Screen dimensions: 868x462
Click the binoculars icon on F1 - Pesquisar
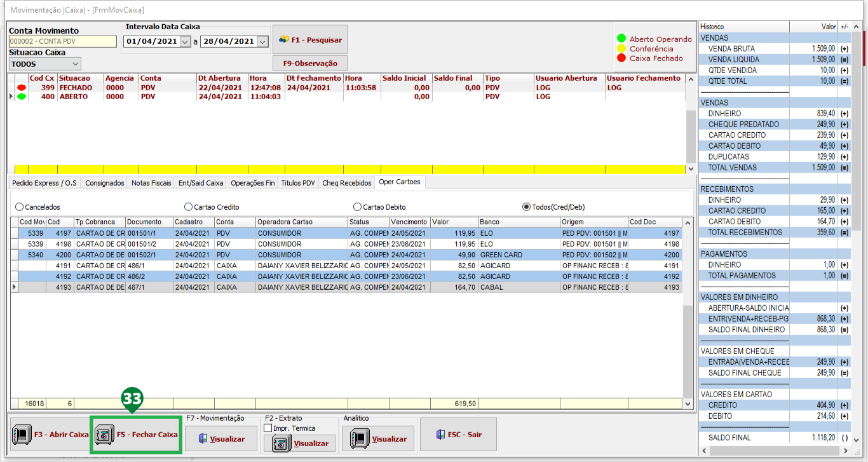click(x=284, y=39)
